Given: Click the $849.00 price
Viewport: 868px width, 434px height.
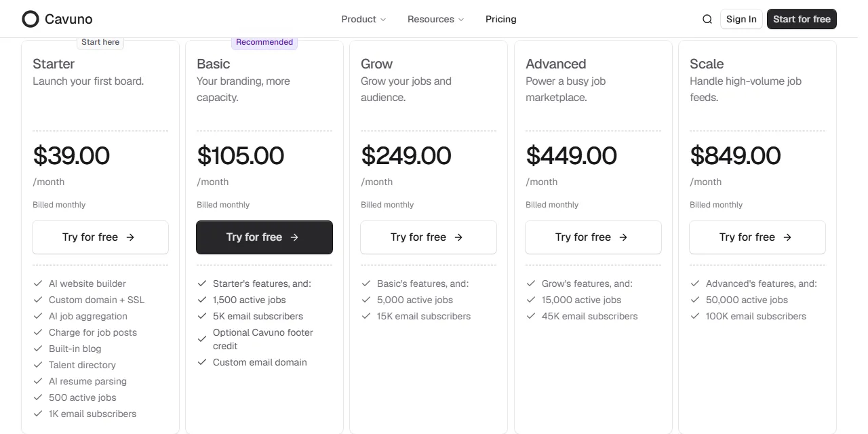Looking at the screenshot, I should coord(736,156).
